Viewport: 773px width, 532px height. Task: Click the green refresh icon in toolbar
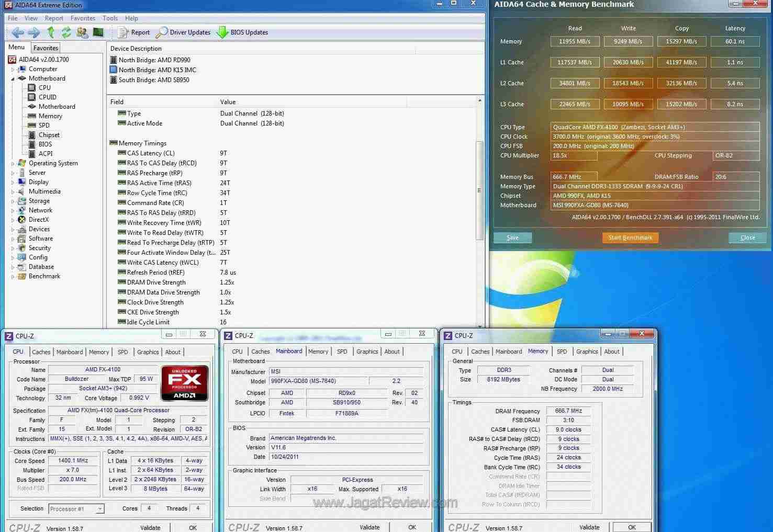(x=66, y=32)
